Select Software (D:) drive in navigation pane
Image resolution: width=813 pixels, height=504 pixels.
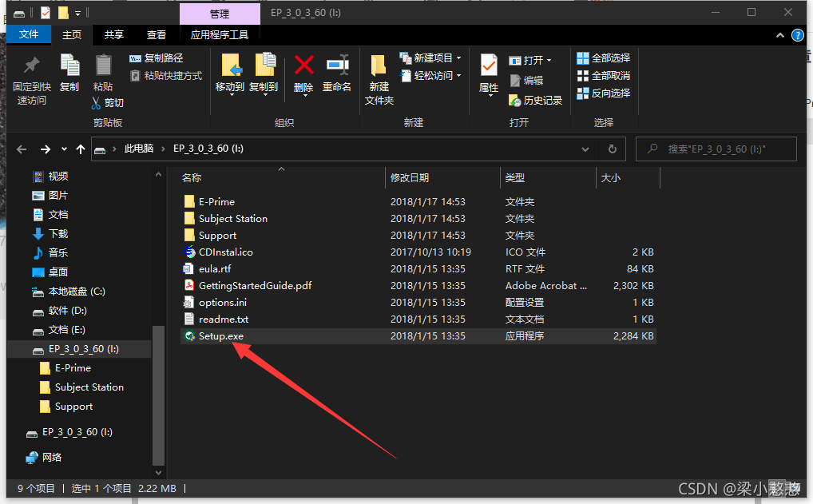[67, 311]
